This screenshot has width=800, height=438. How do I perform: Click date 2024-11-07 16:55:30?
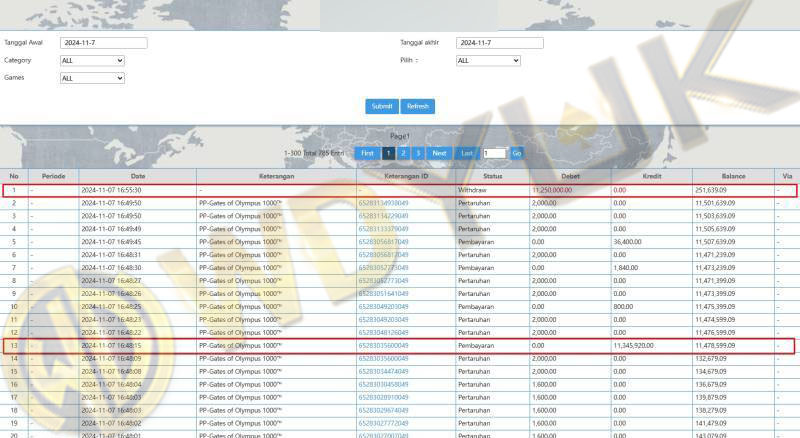(111, 190)
